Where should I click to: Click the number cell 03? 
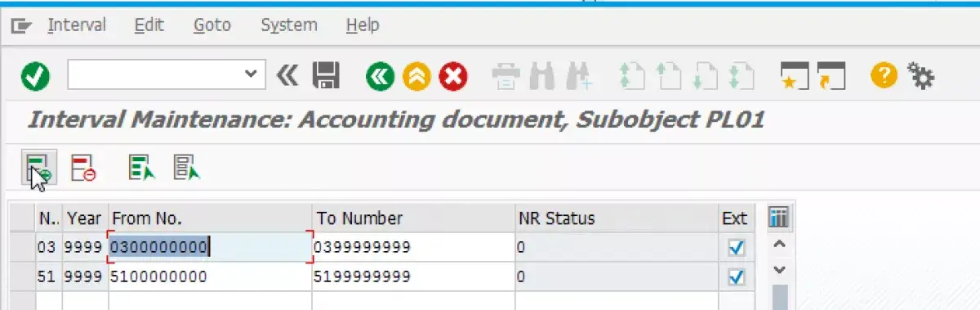(x=49, y=247)
